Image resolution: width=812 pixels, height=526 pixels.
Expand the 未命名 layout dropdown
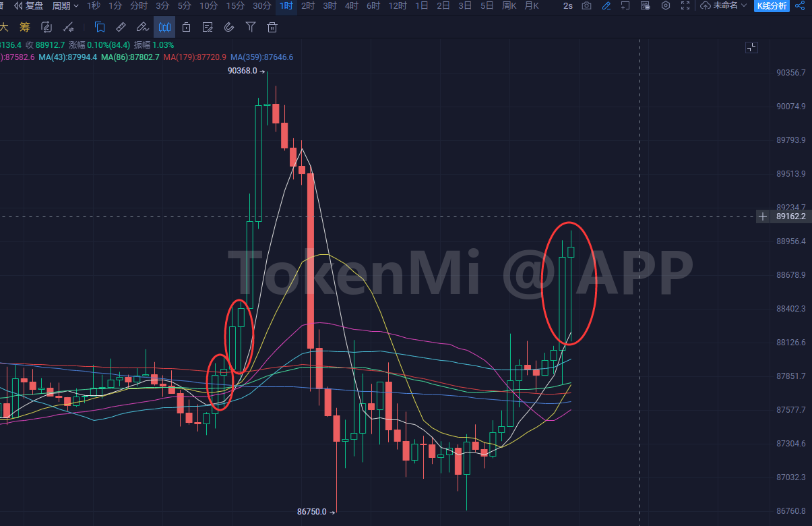click(724, 6)
